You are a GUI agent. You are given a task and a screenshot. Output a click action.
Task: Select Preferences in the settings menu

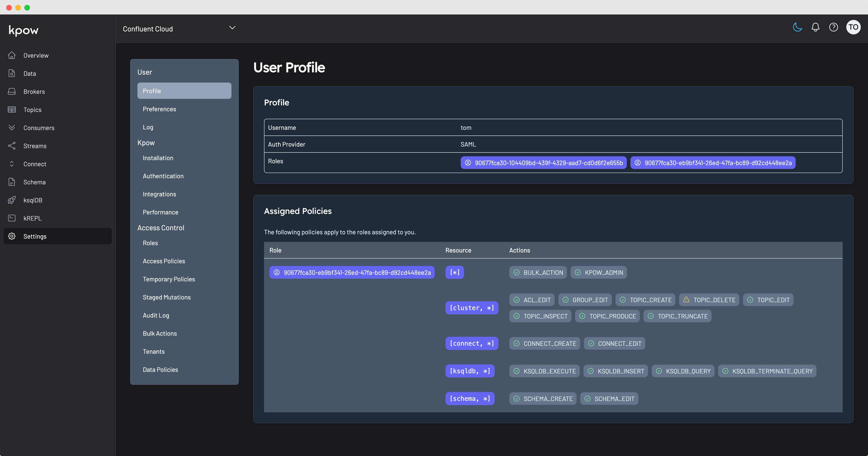click(x=159, y=109)
